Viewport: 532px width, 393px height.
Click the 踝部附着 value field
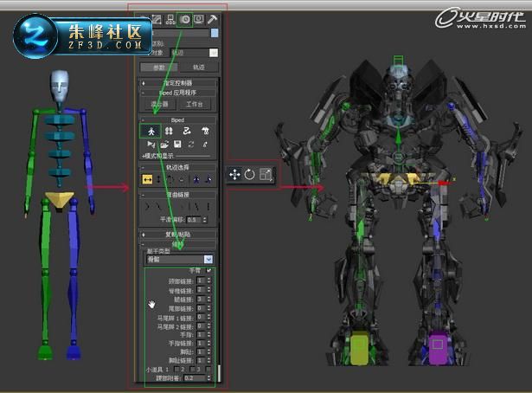(x=195, y=378)
